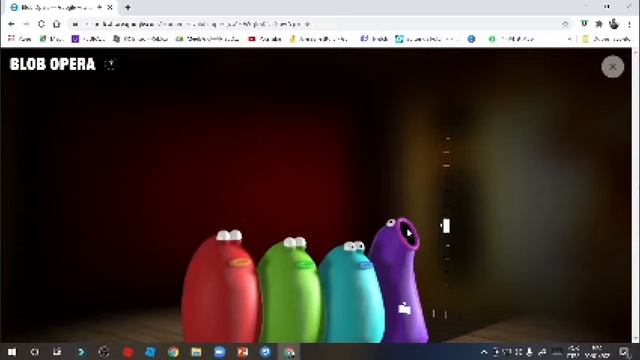This screenshot has width=640, height=360.
Task: Click the red bass blob
Action: (220, 288)
